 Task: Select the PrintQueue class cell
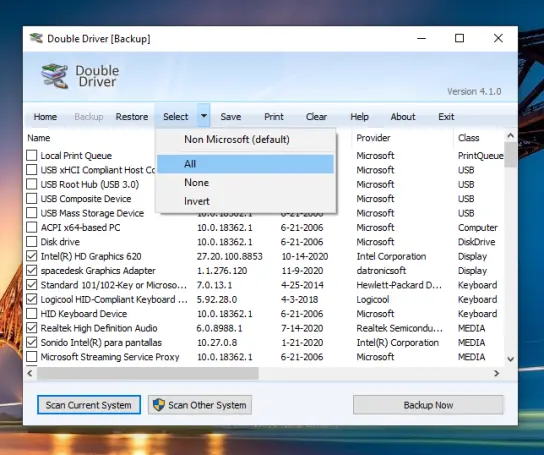(481, 156)
